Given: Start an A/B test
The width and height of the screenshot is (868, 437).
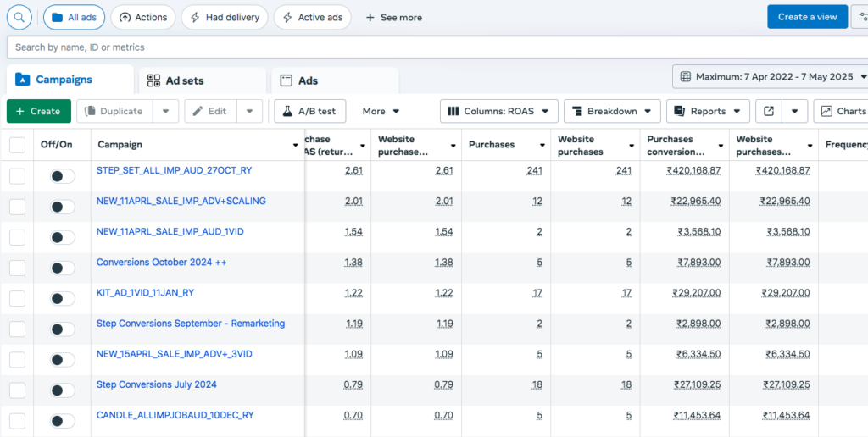Looking at the screenshot, I should pos(309,111).
